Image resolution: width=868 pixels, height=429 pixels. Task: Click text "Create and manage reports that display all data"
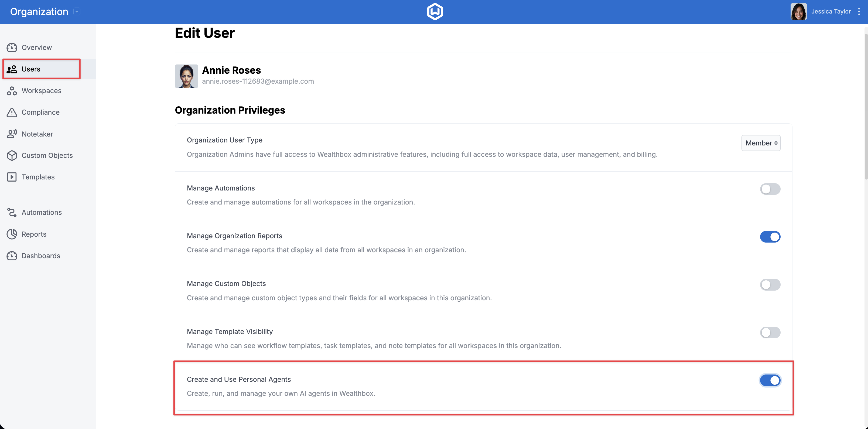tap(326, 250)
